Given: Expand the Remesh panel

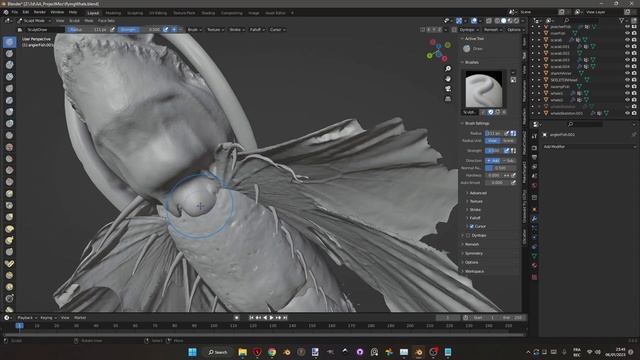Looking at the screenshot, I should (472, 244).
